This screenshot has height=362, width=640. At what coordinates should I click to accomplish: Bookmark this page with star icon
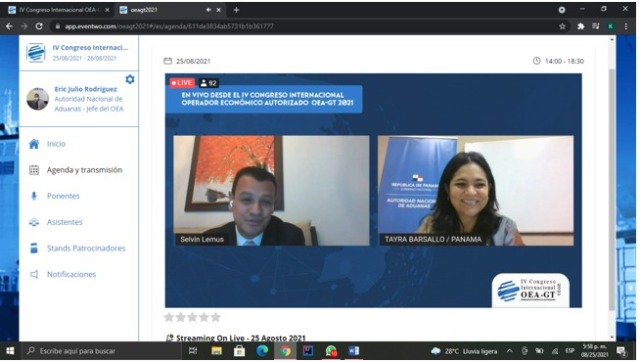562,26
